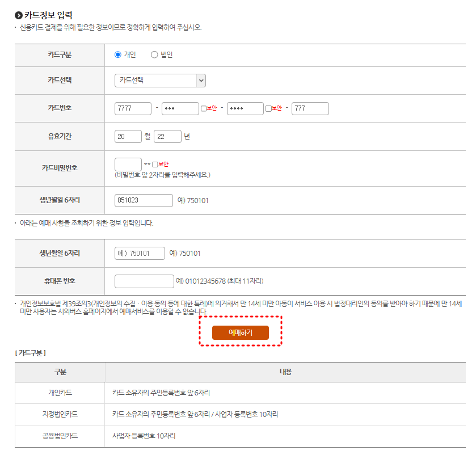Click the expiry year field showing 22
476x451 pixels.
167,136
